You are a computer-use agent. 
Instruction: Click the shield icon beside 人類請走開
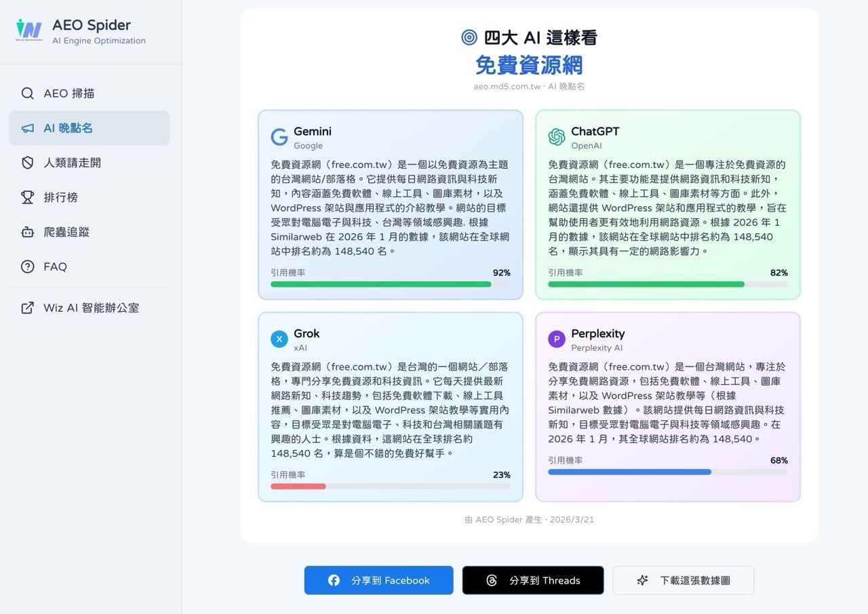point(28,163)
